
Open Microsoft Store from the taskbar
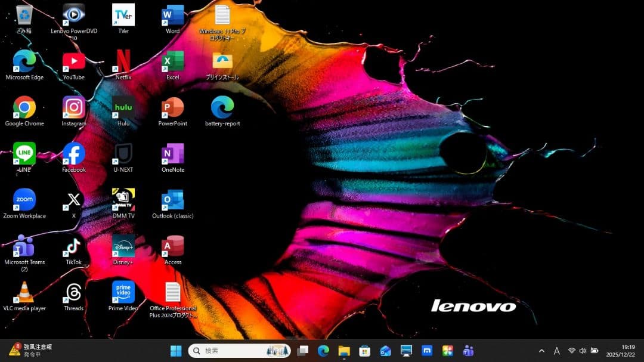tap(365, 351)
